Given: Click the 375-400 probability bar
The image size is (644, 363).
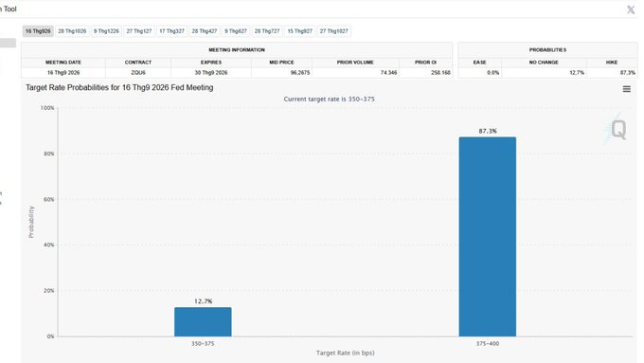Looking at the screenshot, I should 488,237.
